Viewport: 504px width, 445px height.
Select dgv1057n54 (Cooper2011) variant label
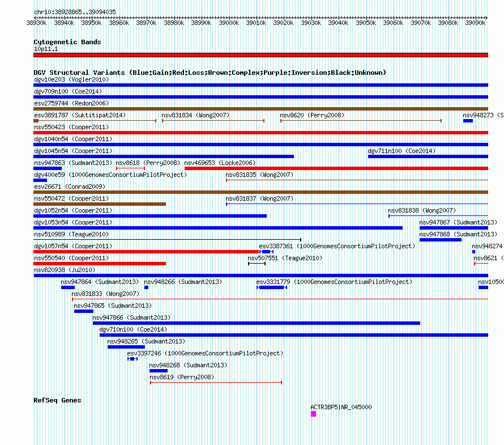(x=73, y=246)
